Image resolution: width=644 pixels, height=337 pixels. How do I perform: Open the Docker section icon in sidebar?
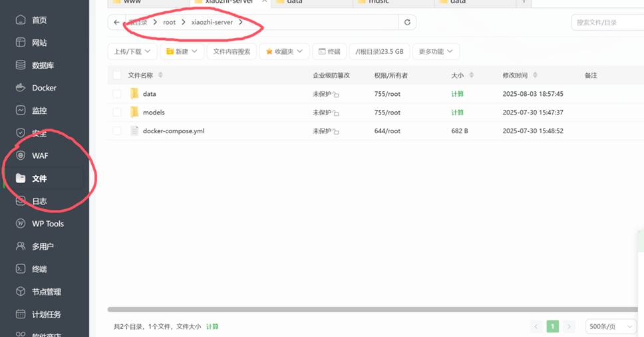click(20, 88)
